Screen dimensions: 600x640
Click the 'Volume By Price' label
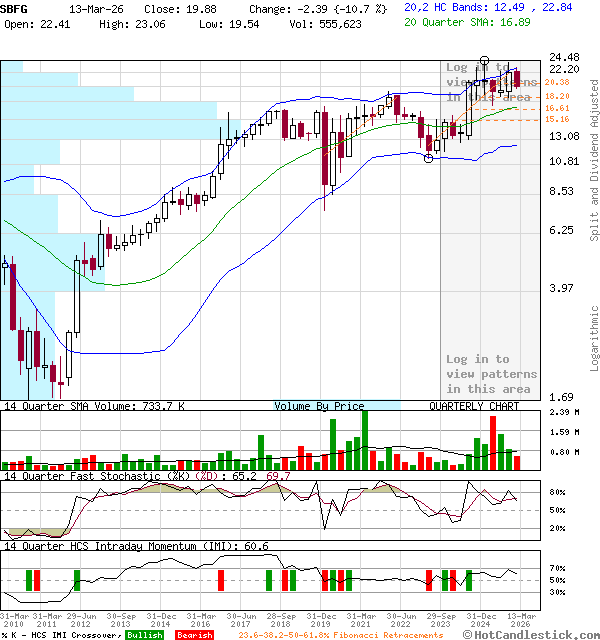point(319,406)
